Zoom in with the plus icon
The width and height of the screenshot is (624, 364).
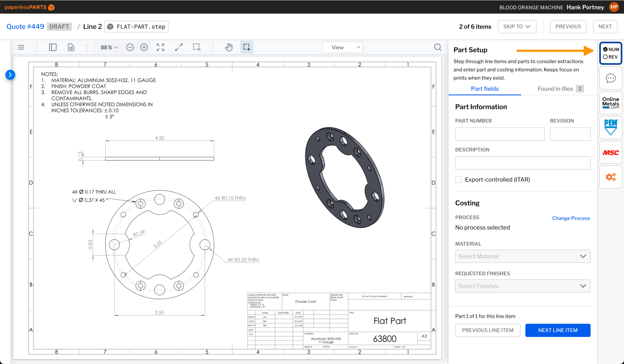tap(144, 47)
